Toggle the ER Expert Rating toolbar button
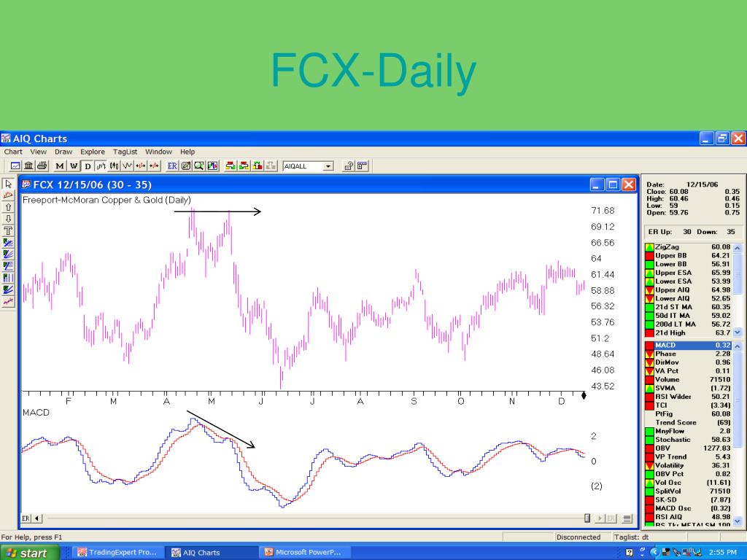Viewport: 747px width, 560px height. 172,166
